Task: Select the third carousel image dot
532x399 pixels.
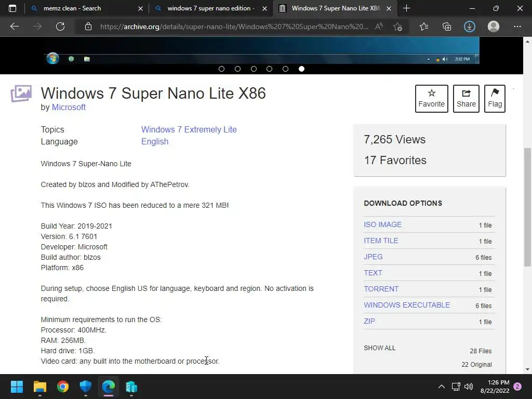Action: [254, 69]
